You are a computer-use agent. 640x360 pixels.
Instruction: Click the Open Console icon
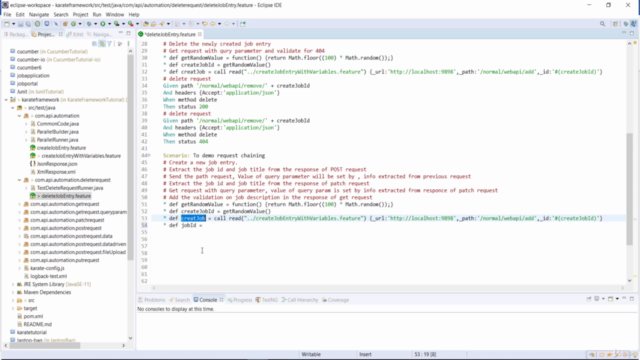(x=611, y=298)
